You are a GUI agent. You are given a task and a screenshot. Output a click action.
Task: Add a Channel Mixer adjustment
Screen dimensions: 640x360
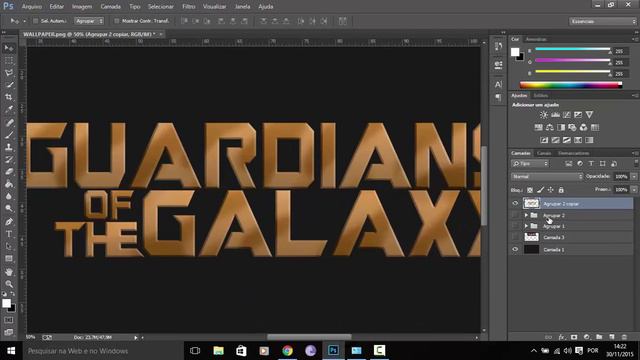click(x=583, y=127)
